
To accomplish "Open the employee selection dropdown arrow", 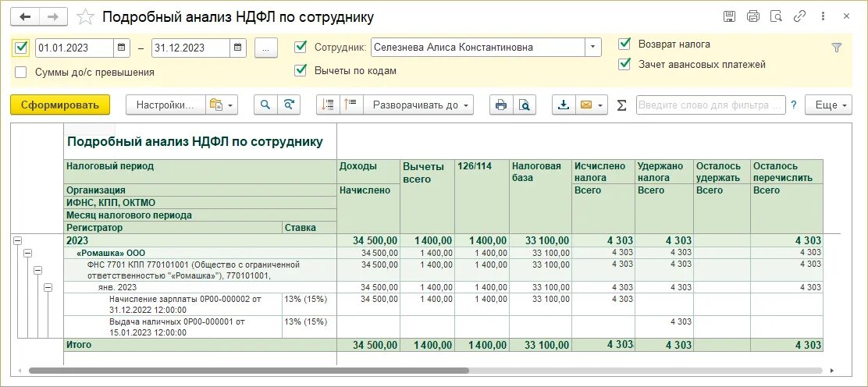I will pyautogui.click(x=593, y=47).
